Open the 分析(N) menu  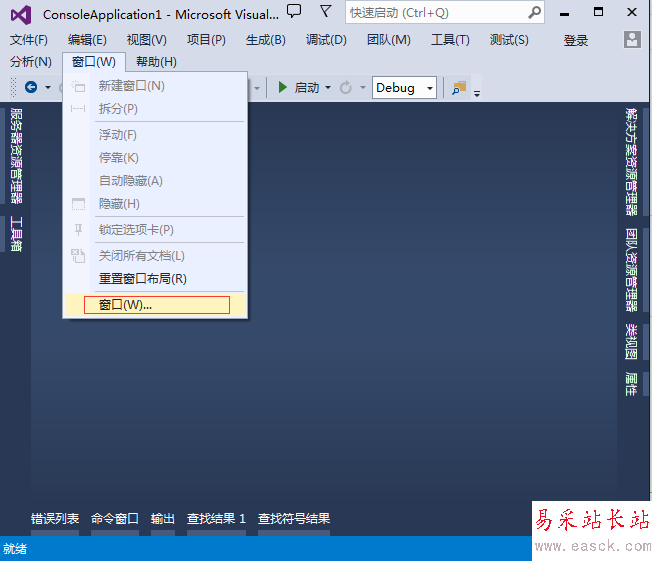[31, 62]
